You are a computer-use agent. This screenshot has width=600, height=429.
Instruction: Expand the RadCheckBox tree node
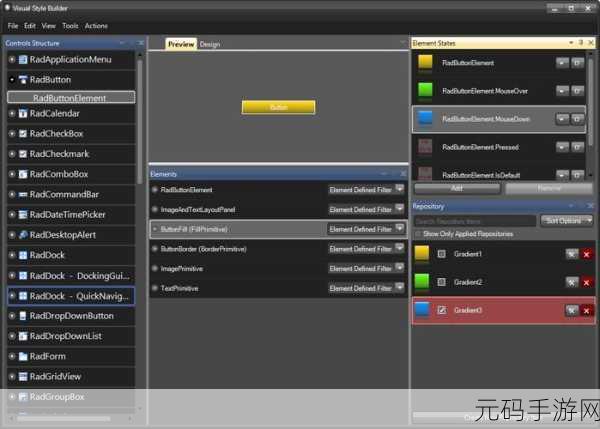point(12,134)
